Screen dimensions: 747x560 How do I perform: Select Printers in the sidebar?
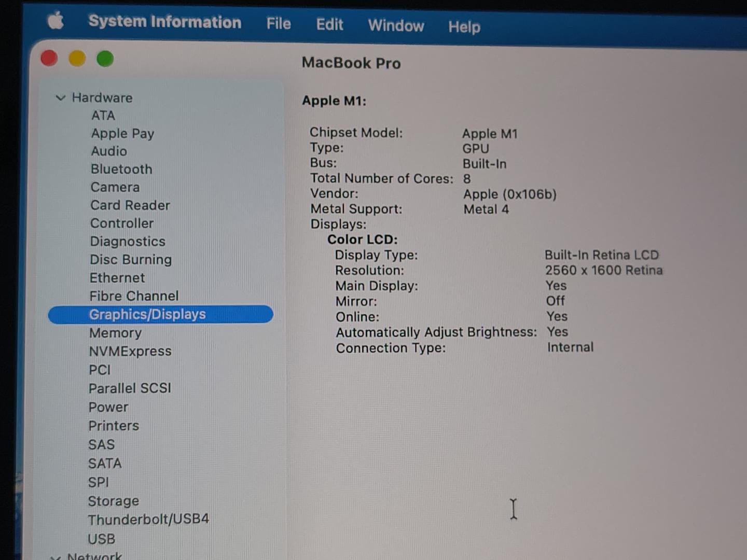click(114, 426)
